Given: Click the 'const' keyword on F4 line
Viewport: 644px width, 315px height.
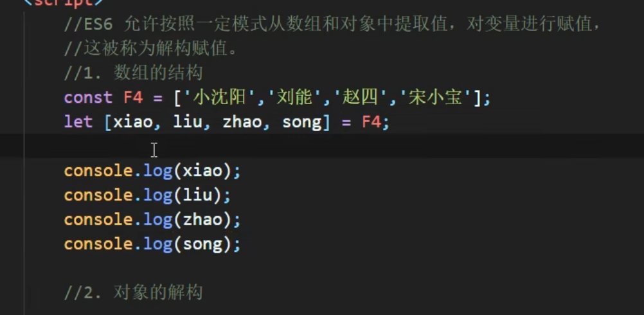Looking at the screenshot, I should (88, 98).
